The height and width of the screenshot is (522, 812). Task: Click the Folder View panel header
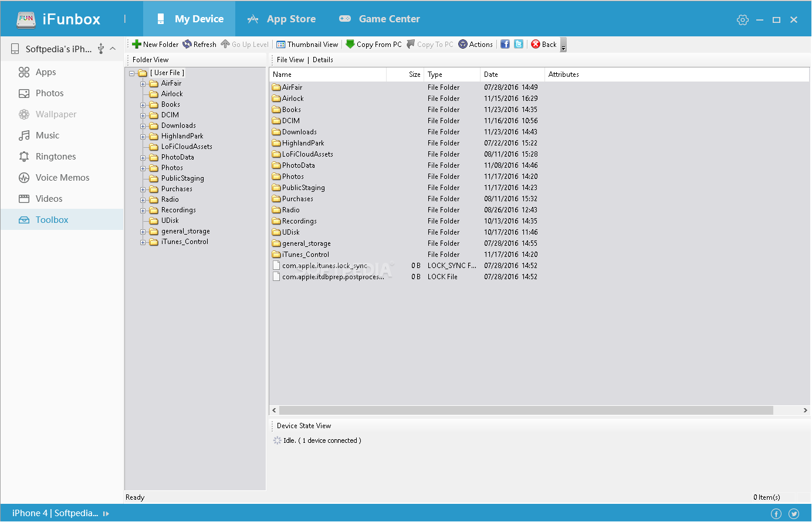pos(150,60)
